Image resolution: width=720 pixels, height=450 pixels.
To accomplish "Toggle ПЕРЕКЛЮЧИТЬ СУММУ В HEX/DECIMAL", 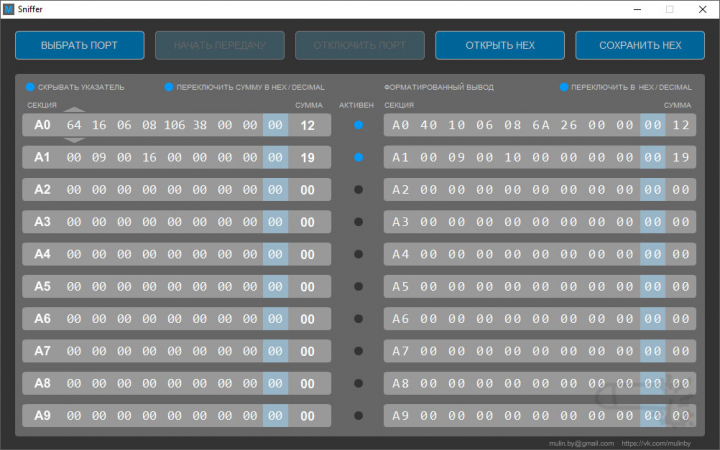I will [169, 87].
